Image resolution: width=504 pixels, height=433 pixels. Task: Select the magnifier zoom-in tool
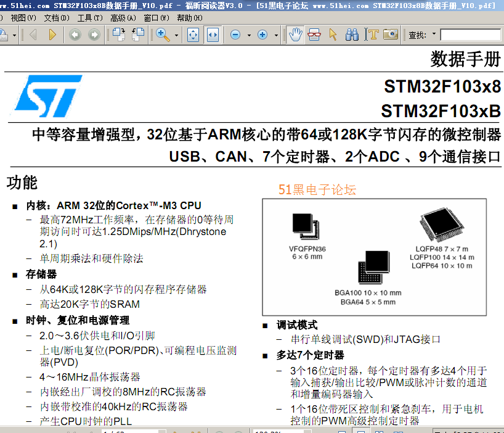coord(163,35)
